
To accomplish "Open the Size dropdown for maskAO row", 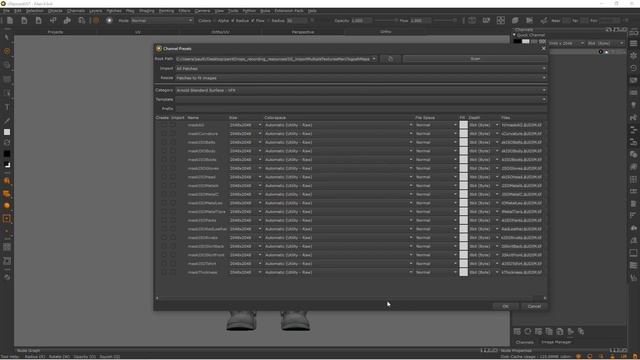I will pos(245,125).
